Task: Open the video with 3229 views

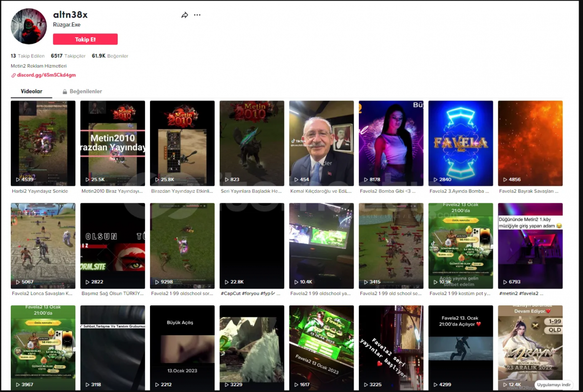Action: (x=252, y=348)
